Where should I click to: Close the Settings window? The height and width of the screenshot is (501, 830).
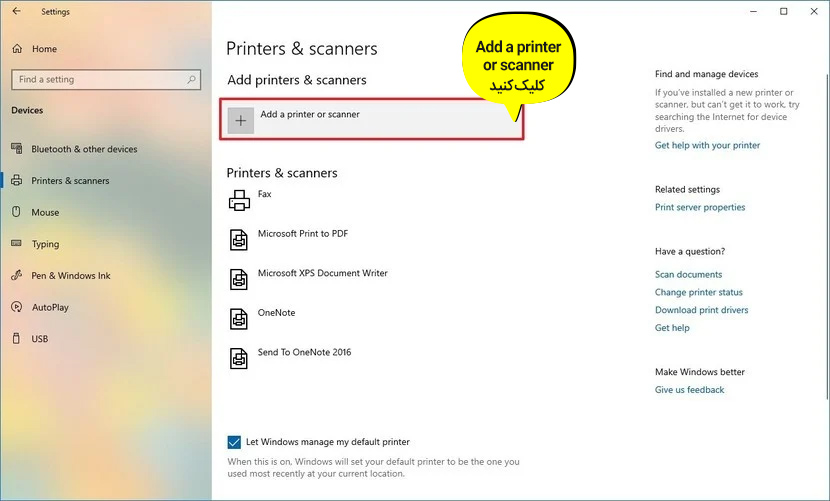click(814, 11)
